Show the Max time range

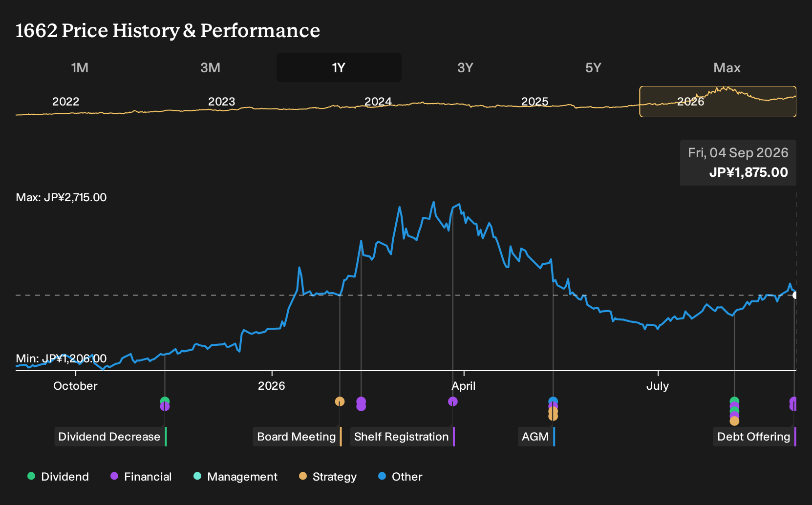click(x=727, y=67)
